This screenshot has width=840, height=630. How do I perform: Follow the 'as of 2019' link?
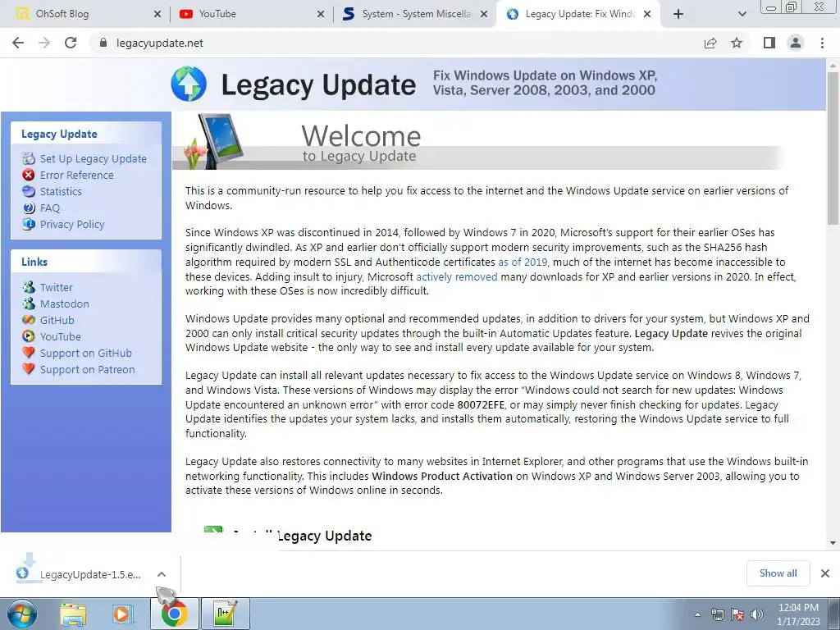(523, 262)
